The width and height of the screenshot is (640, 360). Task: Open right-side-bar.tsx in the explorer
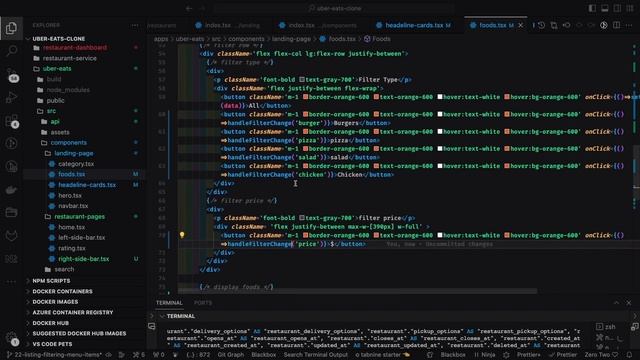pos(84,259)
